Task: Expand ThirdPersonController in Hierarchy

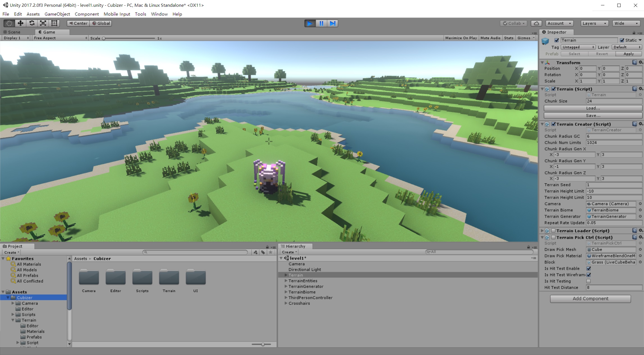Action: (286, 298)
